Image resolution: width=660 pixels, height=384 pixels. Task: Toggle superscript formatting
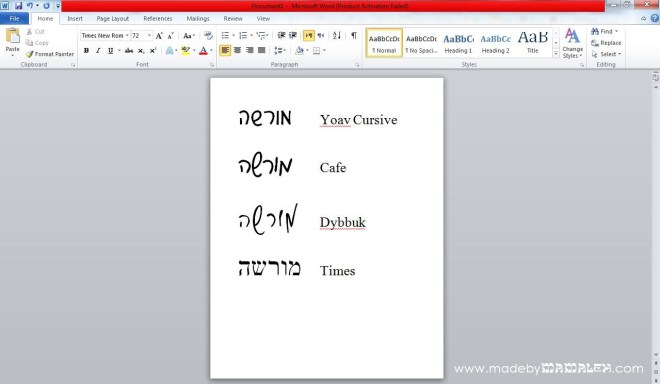[153, 51]
